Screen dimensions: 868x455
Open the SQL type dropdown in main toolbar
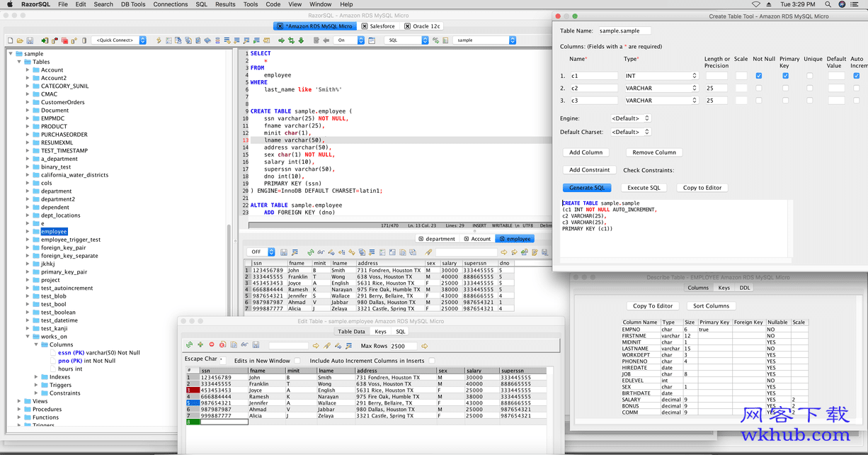pyautogui.click(x=407, y=40)
